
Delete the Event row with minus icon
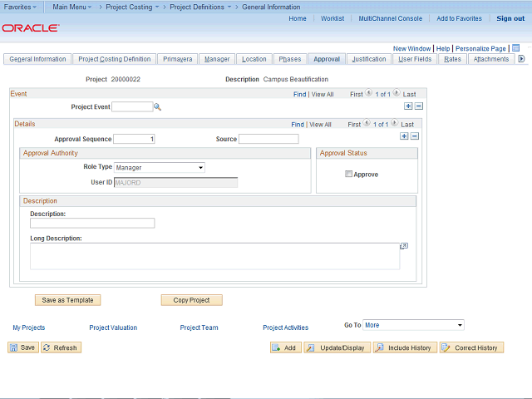pyautogui.click(x=419, y=106)
